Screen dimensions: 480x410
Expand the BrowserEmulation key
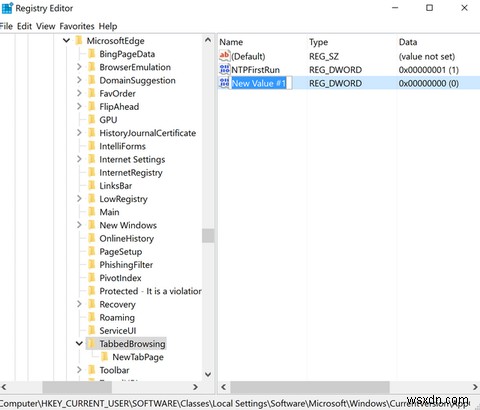(79, 67)
